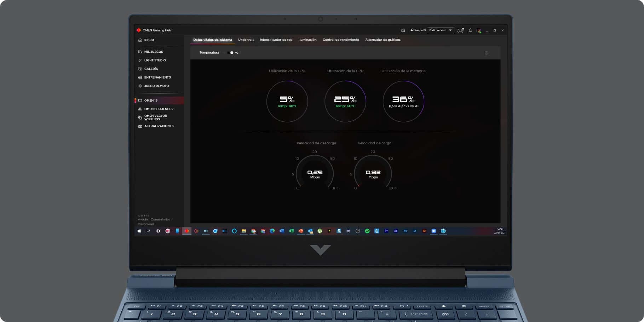Click the info icon in the Temperatura bar
The image size is (644, 322).
(x=487, y=53)
